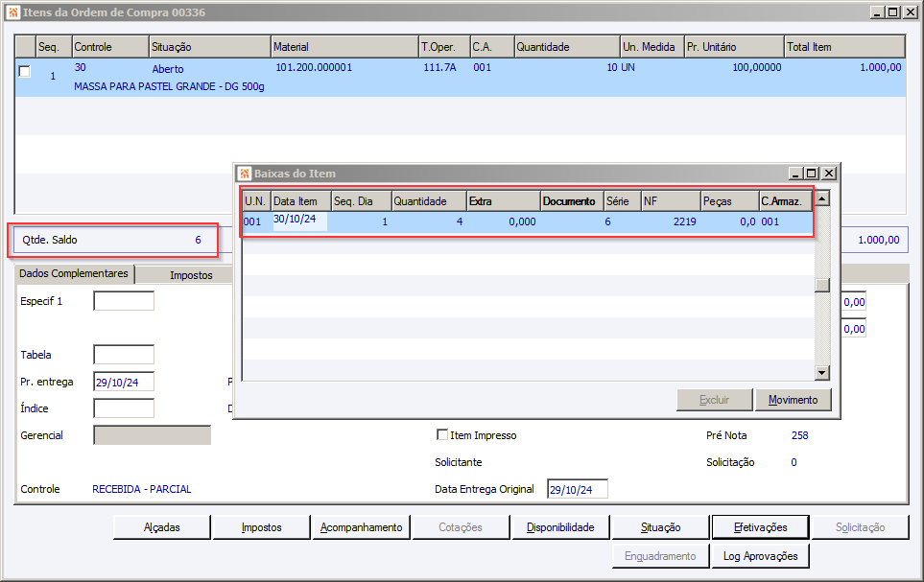924x582 pixels.
Task: Switch to the Dados Complementares tab
Action: click(x=74, y=273)
